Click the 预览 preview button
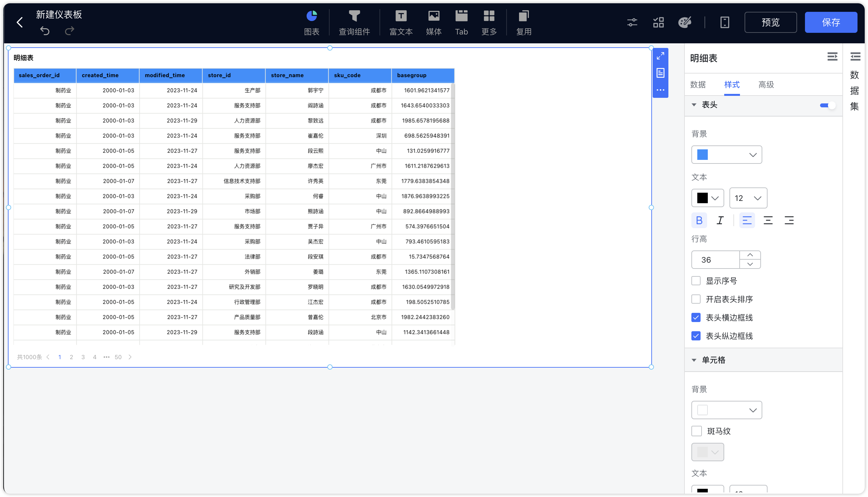This screenshot has width=868, height=497. point(770,23)
